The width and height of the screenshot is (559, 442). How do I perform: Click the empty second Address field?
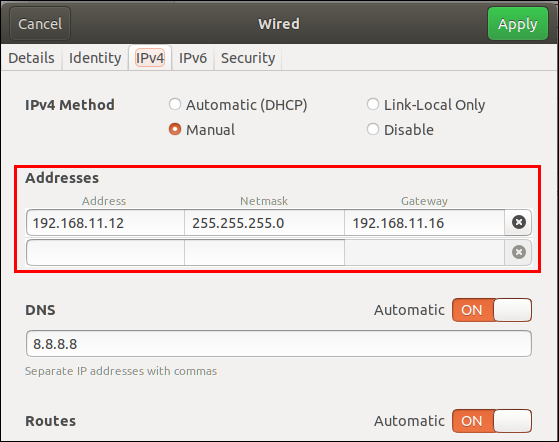coord(105,252)
